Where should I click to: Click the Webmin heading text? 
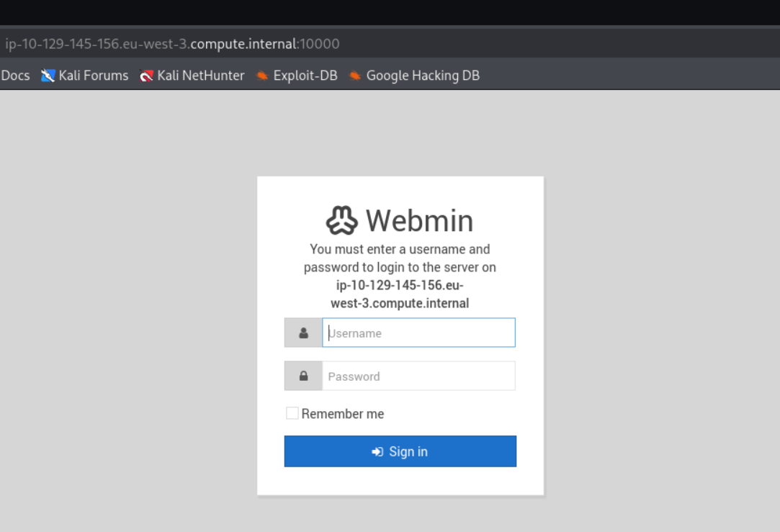coord(419,220)
